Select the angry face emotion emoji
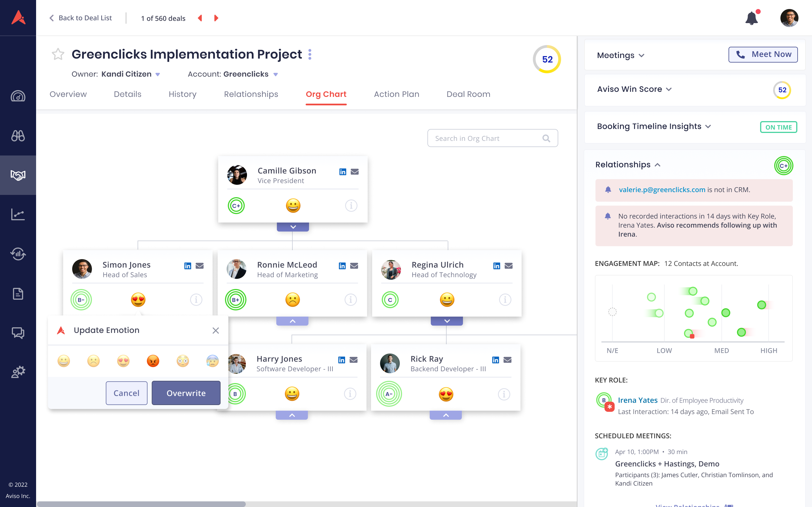 (153, 361)
